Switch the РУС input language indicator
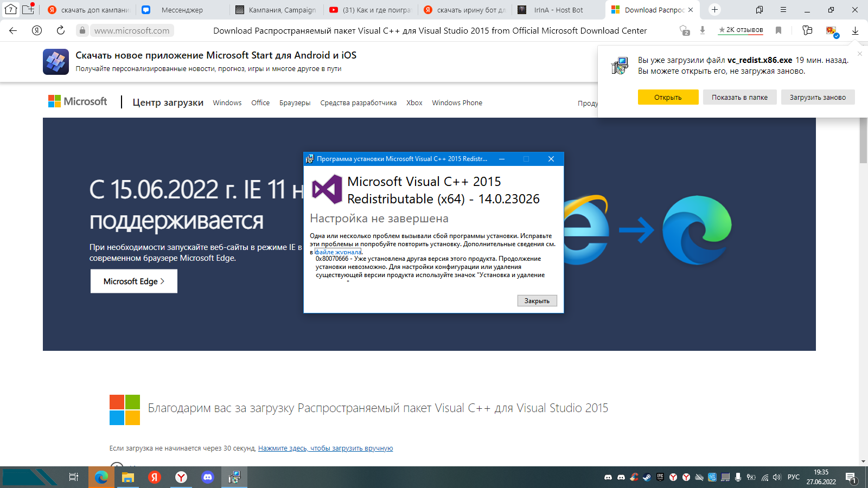868x488 pixels. pyautogui.click(x=794, y=477)
